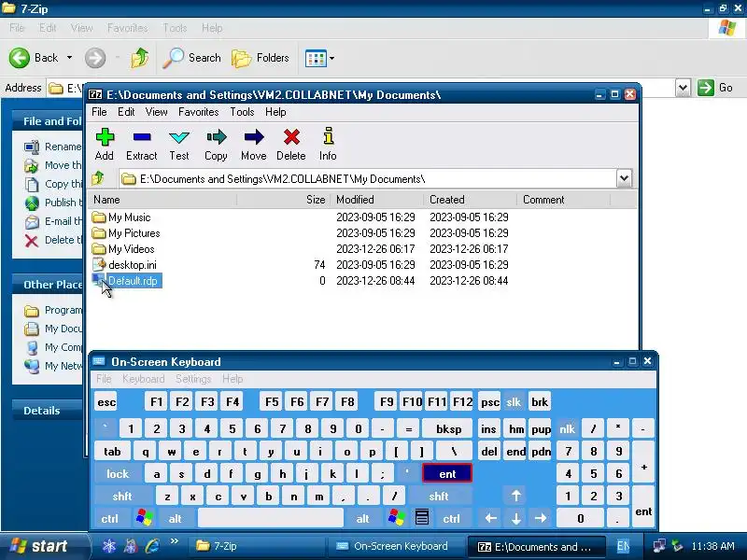This screenshot has height=560, width=747.
Task: Click the tab key on keyboard
Action: coord(112,452)
